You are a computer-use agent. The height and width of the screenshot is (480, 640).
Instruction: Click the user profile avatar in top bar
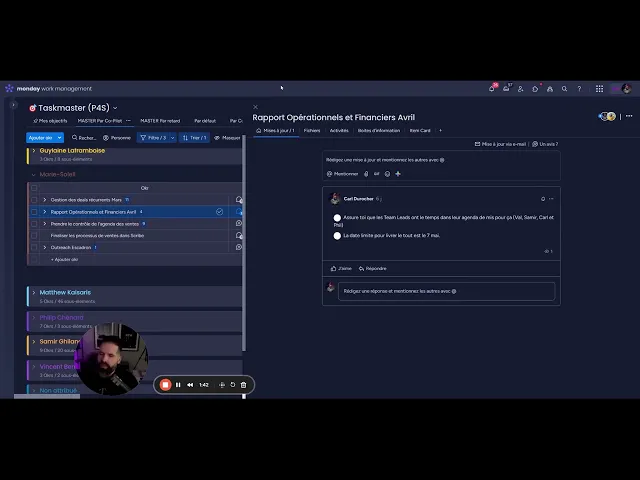pyautogui.click(x=626, y=89)
